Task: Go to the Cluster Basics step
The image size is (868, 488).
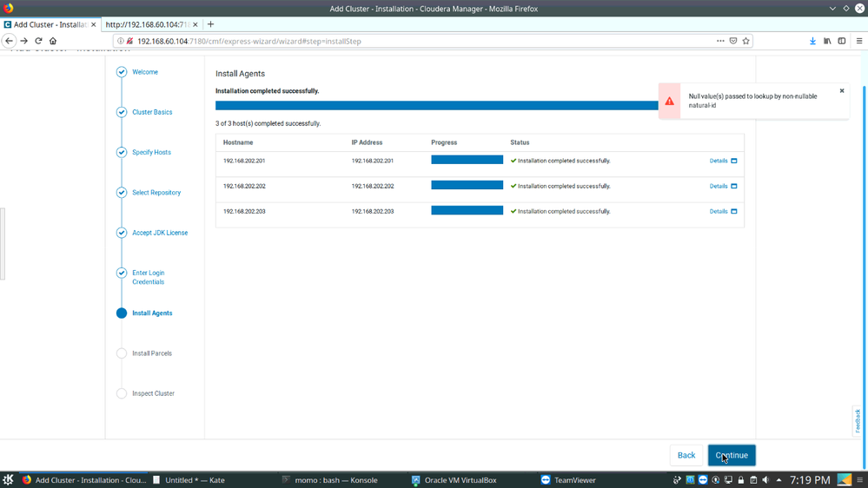Action: pyautogui.click(x=152, y=112)
